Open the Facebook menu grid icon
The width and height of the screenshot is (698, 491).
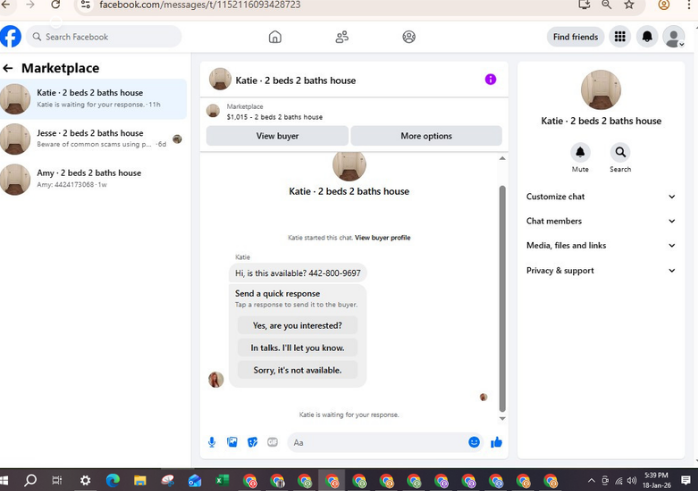620,37
